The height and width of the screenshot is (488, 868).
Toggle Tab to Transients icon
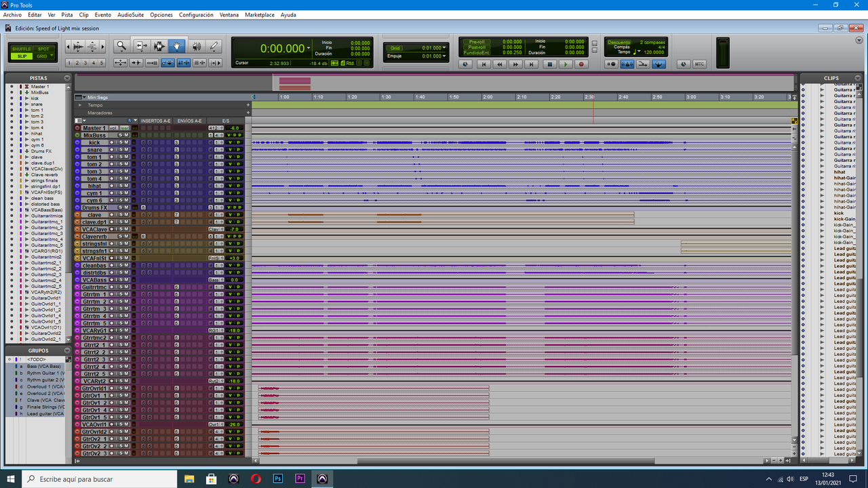[x=136, y=62]
